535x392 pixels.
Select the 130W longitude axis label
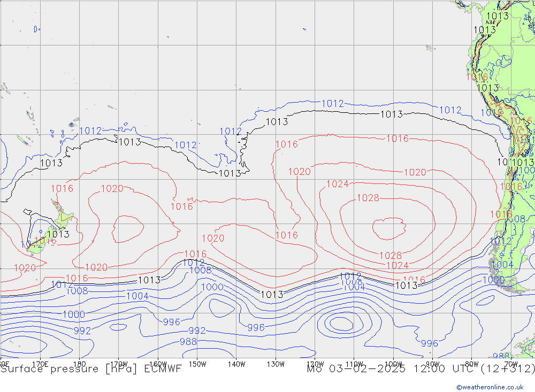tap(276, 364)
